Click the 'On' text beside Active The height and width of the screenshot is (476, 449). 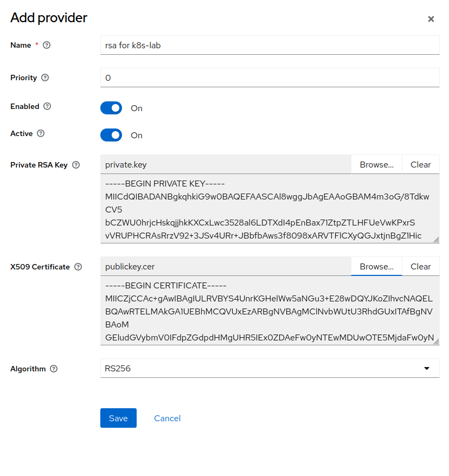point(137,136)
